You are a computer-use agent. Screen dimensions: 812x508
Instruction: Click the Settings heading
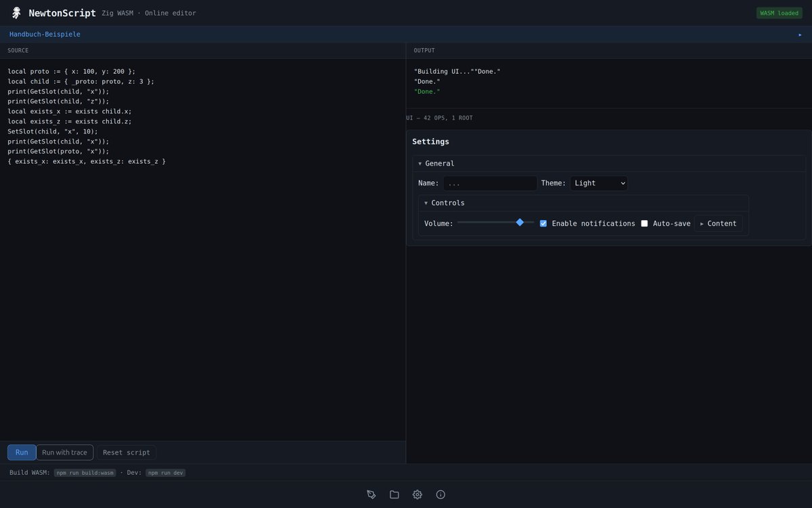point(431,142)
